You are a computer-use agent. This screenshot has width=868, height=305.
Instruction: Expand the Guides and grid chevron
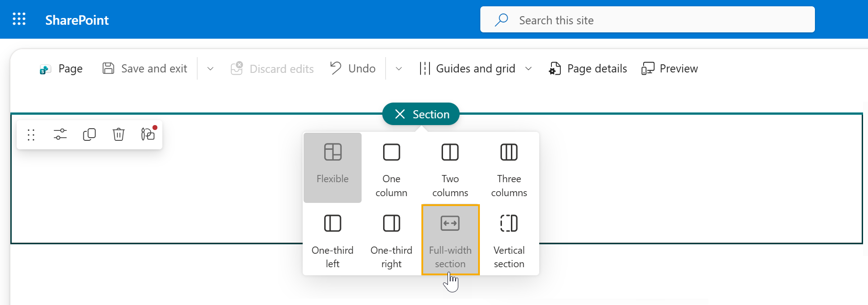528,69
